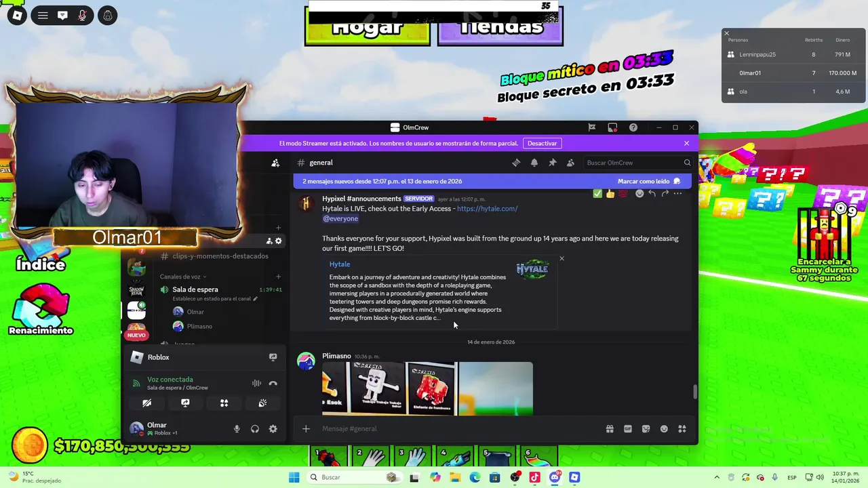Create channel with plus beside Canales de voz
This screenshot has width=868, height=488.
278,277
